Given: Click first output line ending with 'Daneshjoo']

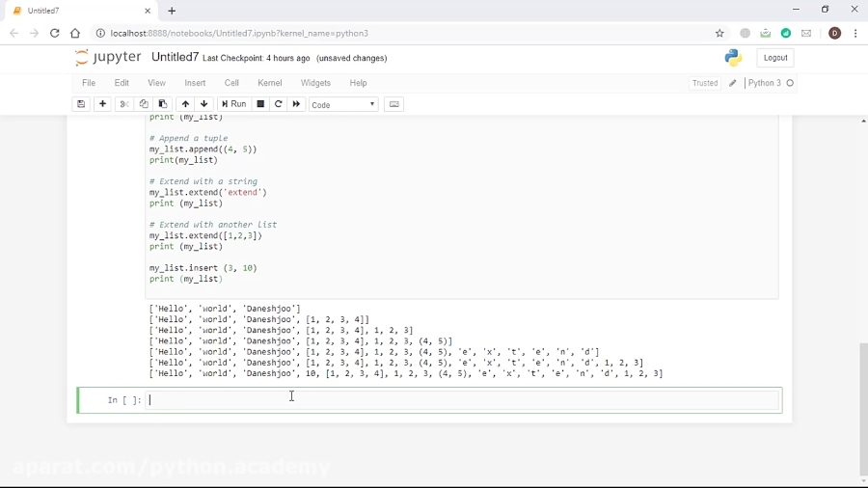Looking at the screenshot, I should pyautogui.click(x=225, y=309).
